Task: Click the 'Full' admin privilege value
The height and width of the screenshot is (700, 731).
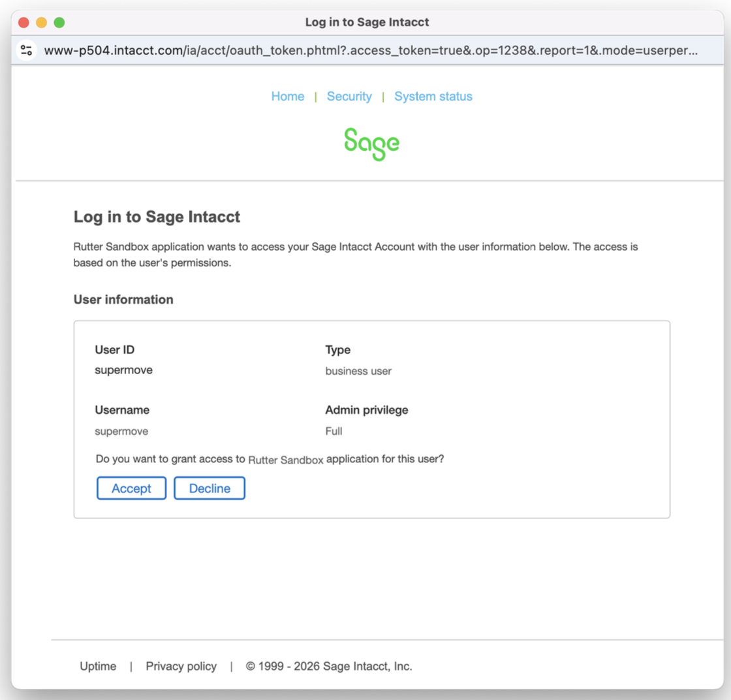Action: [x=334, y=432]
